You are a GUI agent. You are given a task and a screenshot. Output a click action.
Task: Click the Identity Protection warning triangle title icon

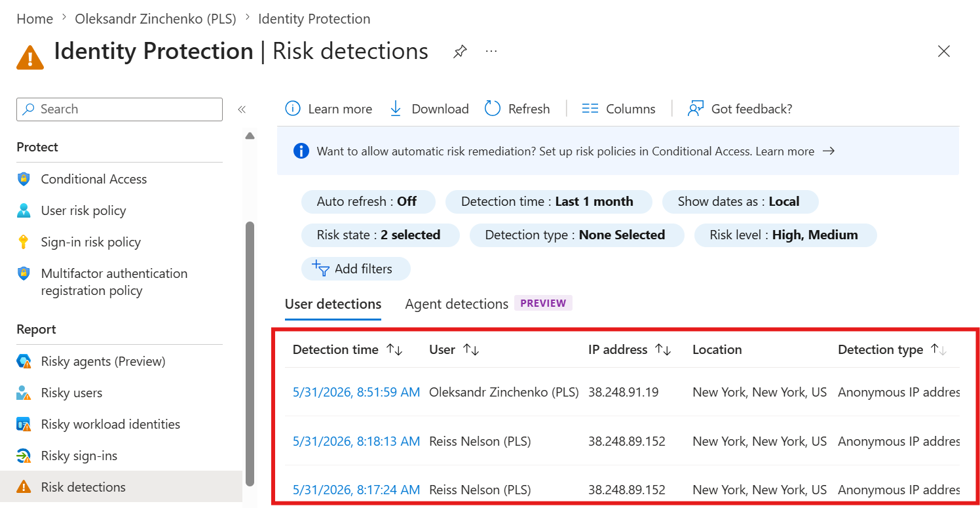point(30,57)
